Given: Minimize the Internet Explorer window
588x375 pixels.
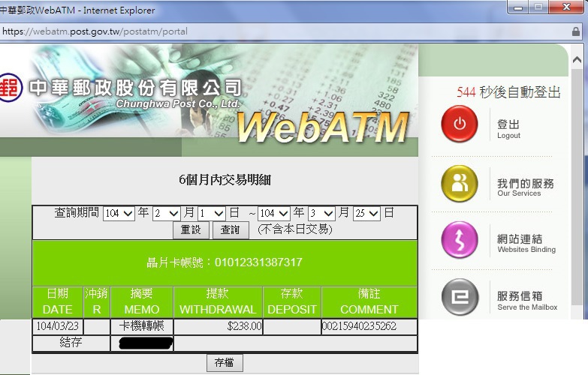Looking at the screenshot, I should (518, 7).
